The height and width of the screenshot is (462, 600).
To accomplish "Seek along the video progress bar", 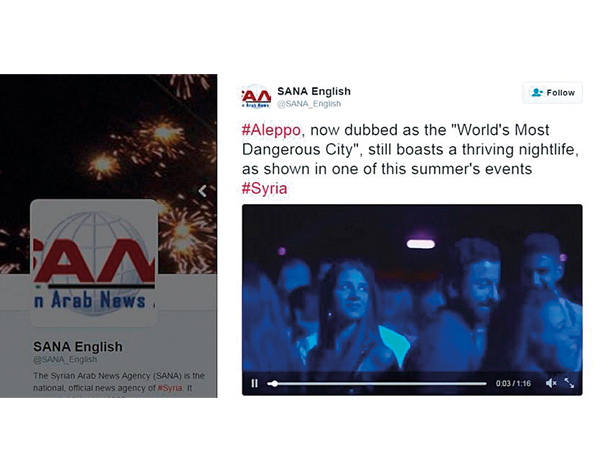I will [x=377, y=383].
